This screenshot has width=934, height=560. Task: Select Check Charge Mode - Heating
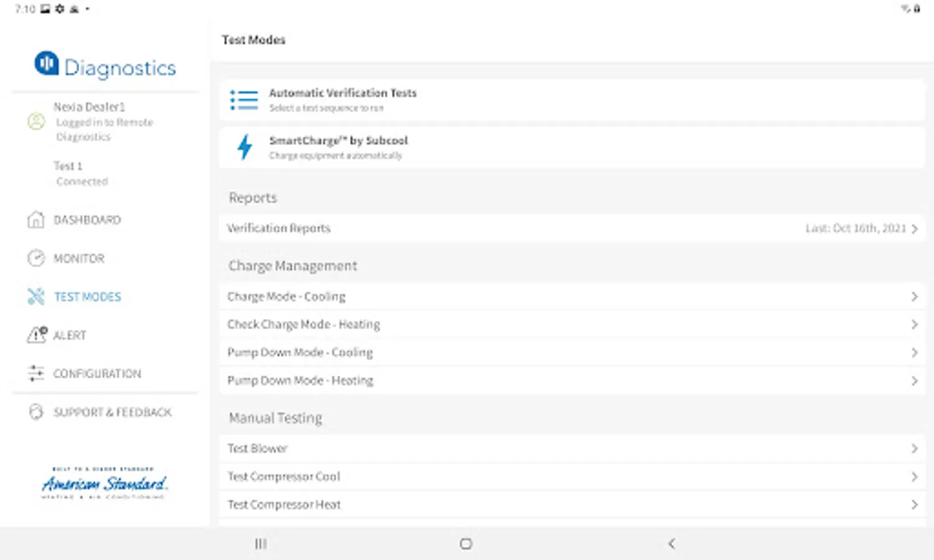[x=572, y=324]
